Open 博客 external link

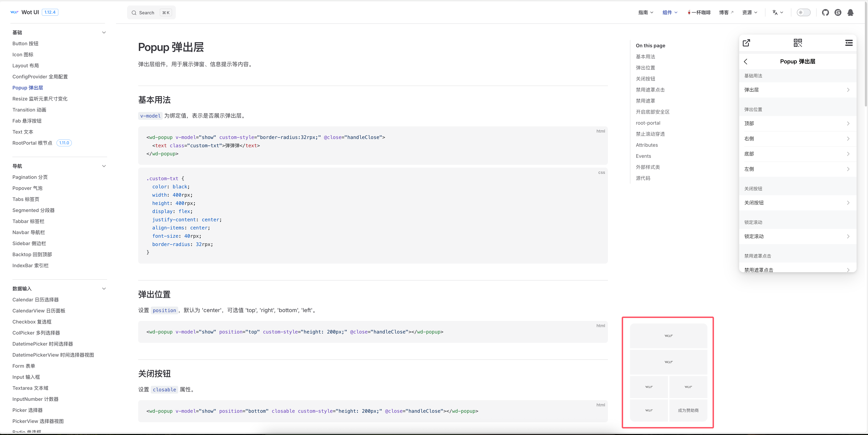click(x=726, y=12)
